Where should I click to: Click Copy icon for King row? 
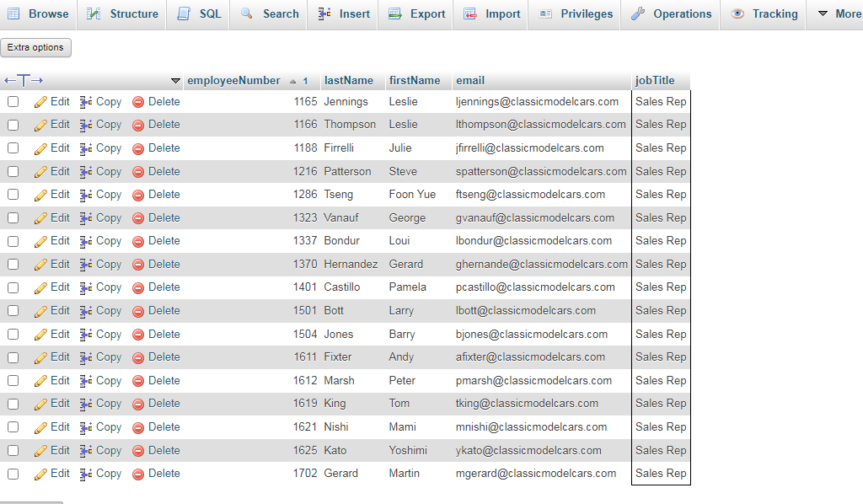[x=85, y=404]
